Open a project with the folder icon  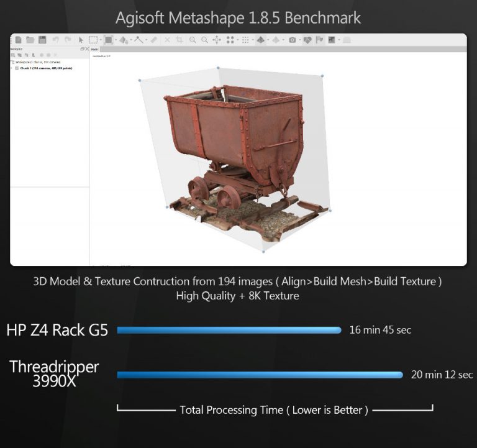pyautogui.click(x=30, y=40)
